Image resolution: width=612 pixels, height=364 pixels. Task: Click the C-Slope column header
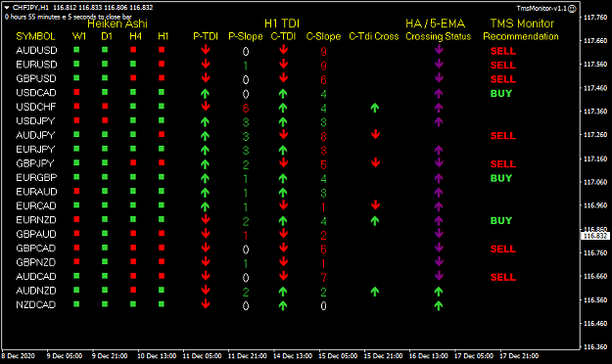[x=323, y=36]
